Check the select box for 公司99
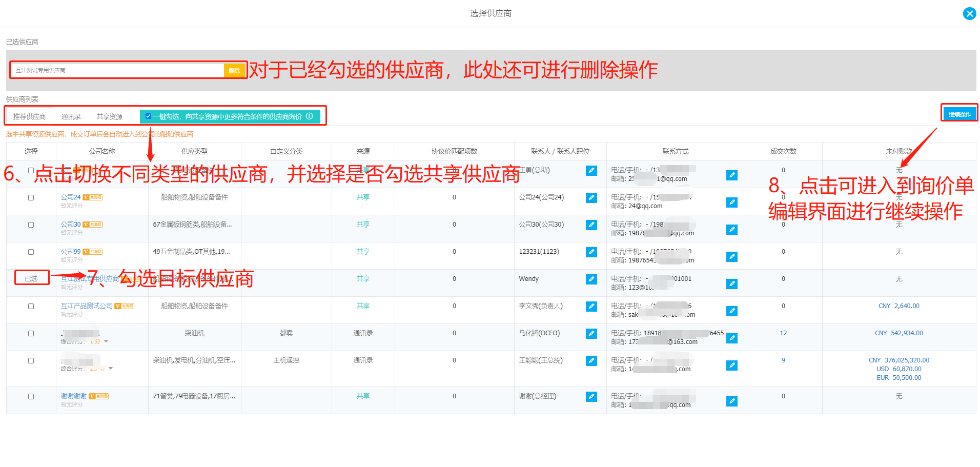Image resolution: width=980 pixels, height=467 pixels. pos(31,252)
